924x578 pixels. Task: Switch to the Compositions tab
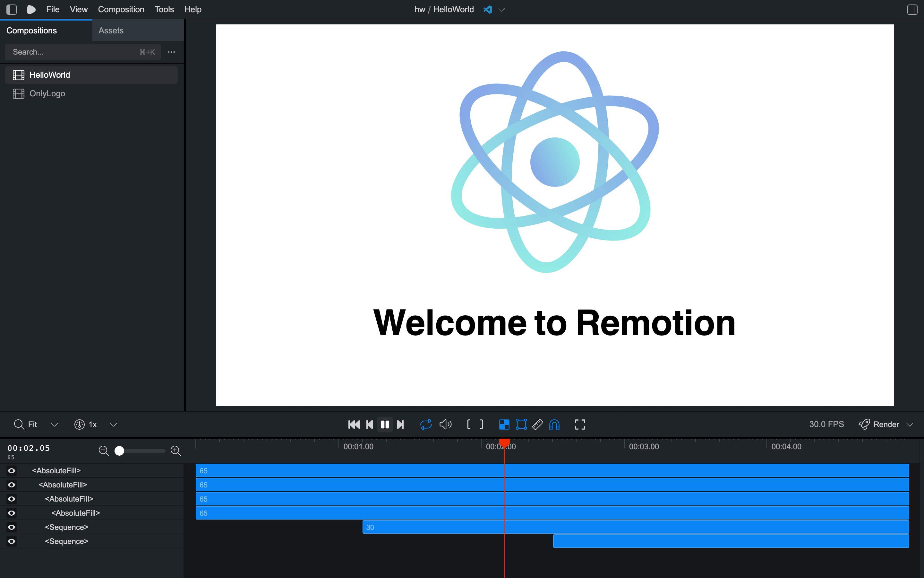pyautogui.click(x=46, y=31)
